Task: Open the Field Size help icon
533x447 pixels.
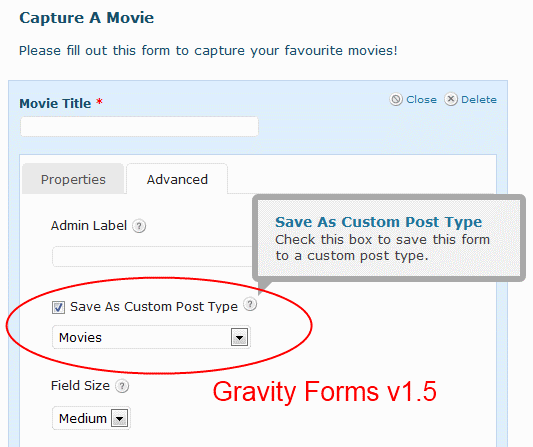Action: [122, 386]
